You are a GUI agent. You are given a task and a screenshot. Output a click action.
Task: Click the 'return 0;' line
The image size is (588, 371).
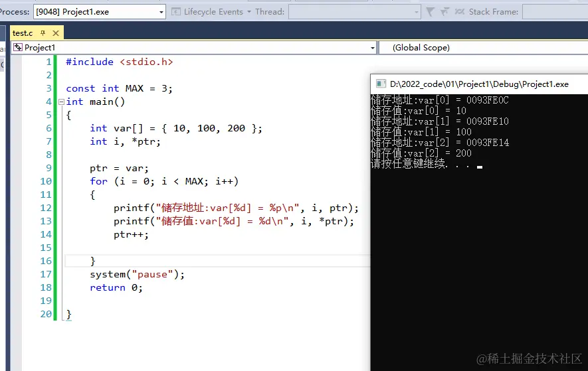point(116,288)
